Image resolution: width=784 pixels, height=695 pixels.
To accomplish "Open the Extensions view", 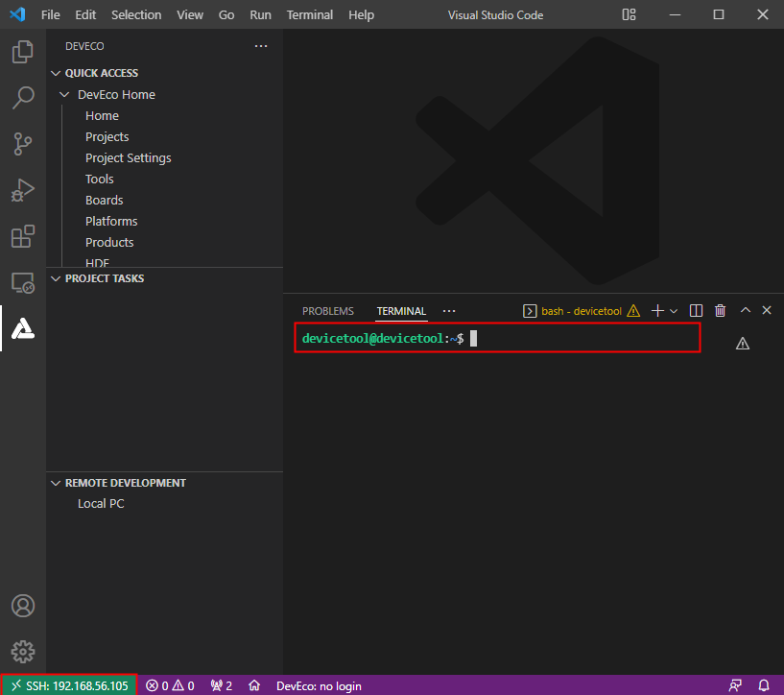I will (x=22, y=236).
